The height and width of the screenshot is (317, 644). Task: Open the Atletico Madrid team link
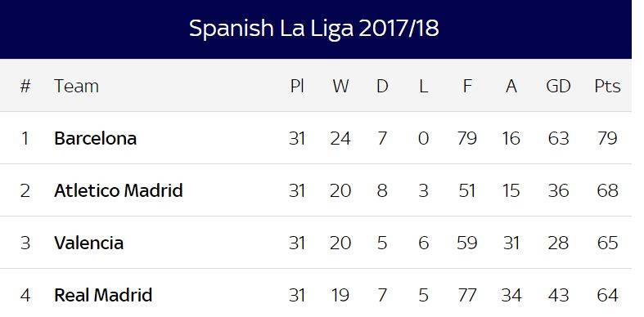pyautogui.click(x=119, y=190)
